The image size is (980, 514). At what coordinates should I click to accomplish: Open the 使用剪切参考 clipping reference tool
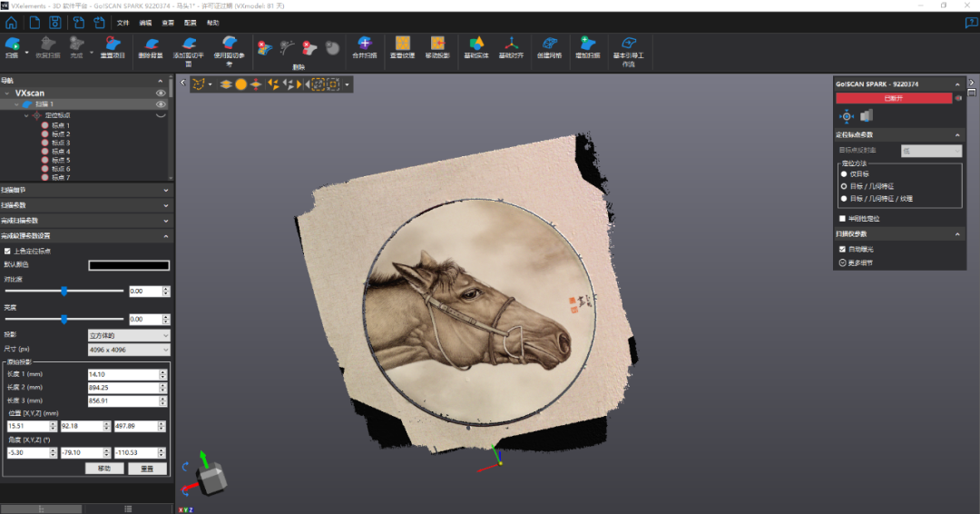230,51
